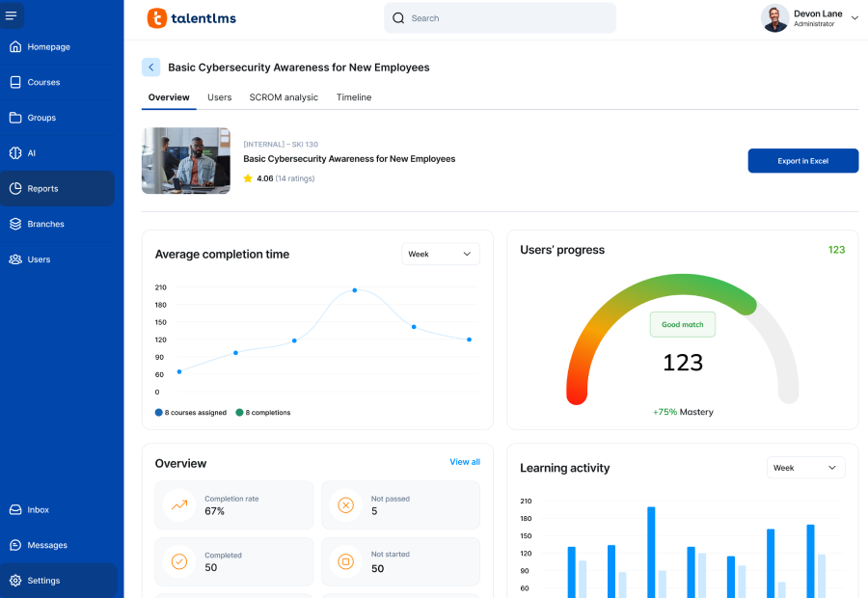Open the Timeline tab

pos(354,97)
